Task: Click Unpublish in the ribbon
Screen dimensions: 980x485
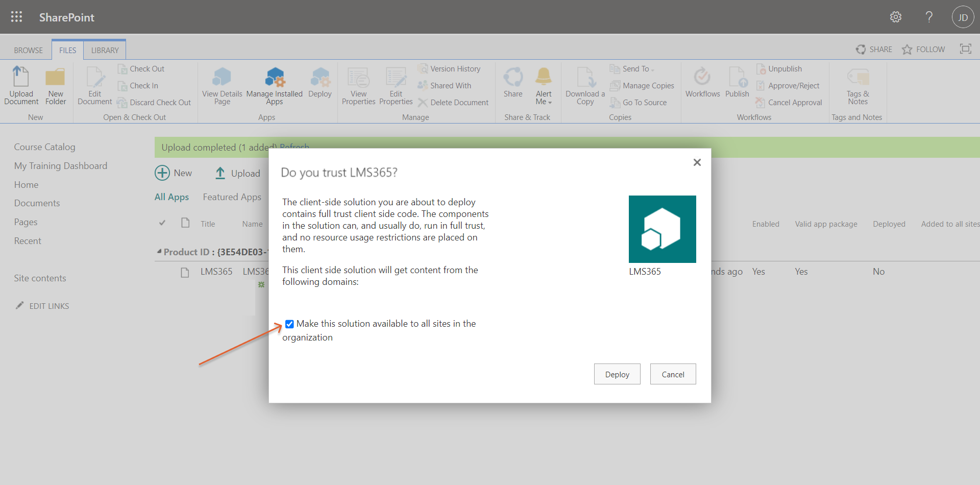Action: click(779, 69)
